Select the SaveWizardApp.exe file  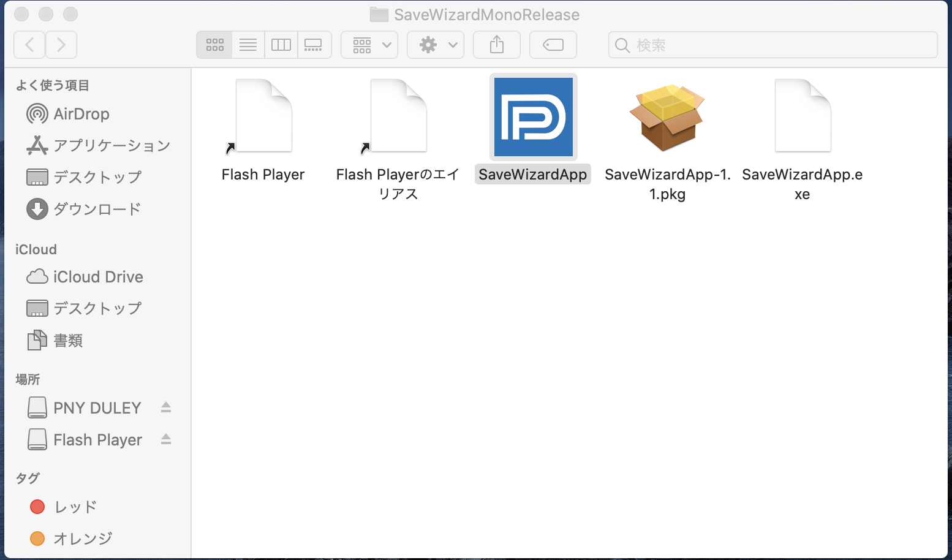pos(802,117)
